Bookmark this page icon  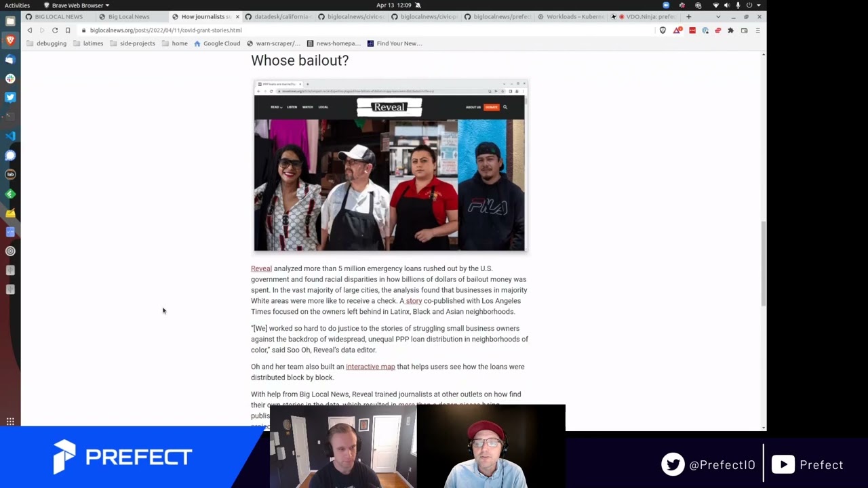(x=68, y=30)
